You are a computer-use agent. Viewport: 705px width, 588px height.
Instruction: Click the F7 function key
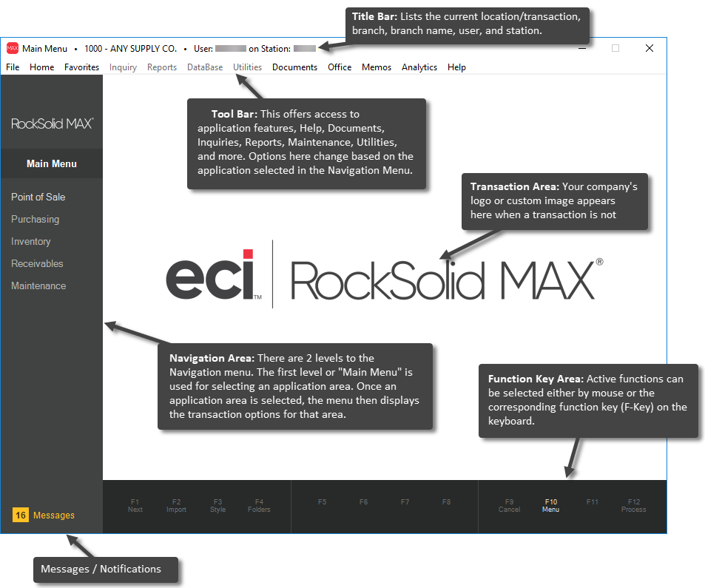[405, 502]
